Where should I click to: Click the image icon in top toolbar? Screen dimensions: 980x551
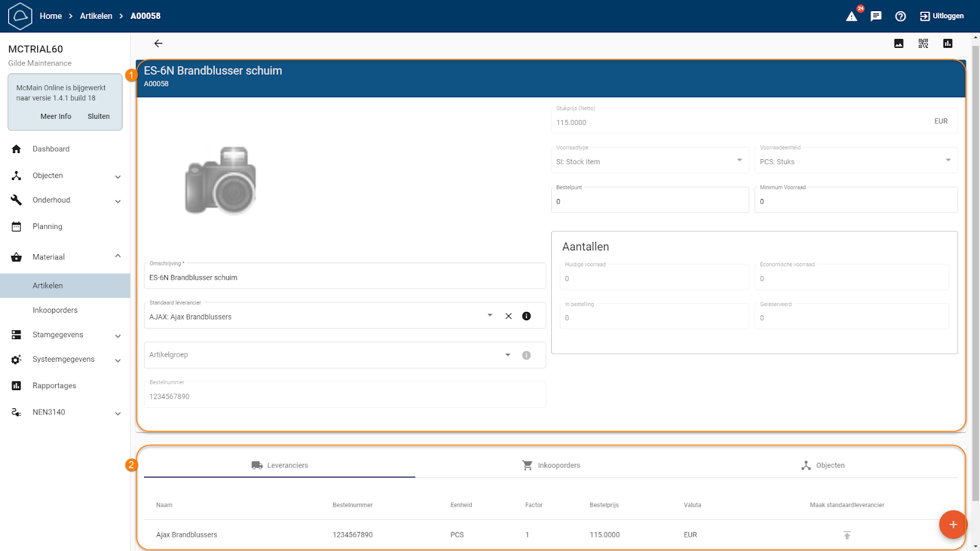coord(899,43)
